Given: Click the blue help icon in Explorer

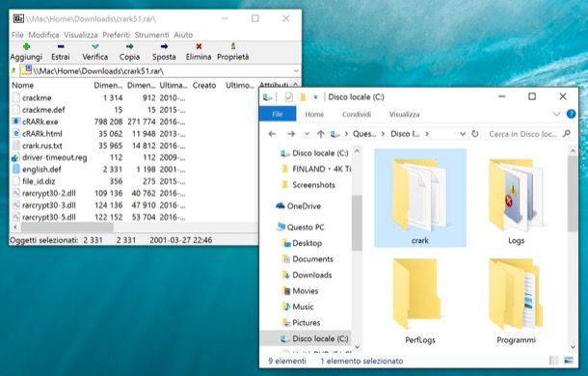Looking at the screenshot, I should pyautogui.click(x=571, y=114).
